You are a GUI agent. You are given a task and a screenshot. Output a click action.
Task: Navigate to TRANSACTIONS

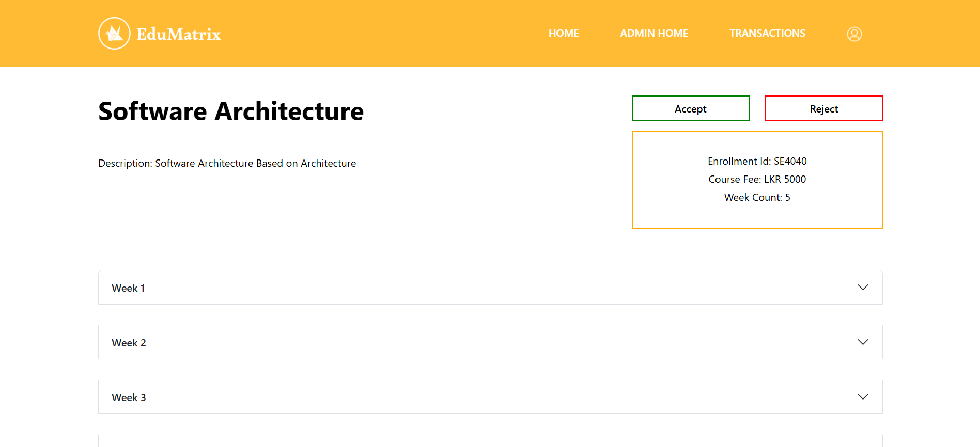(x=767, y=33)
